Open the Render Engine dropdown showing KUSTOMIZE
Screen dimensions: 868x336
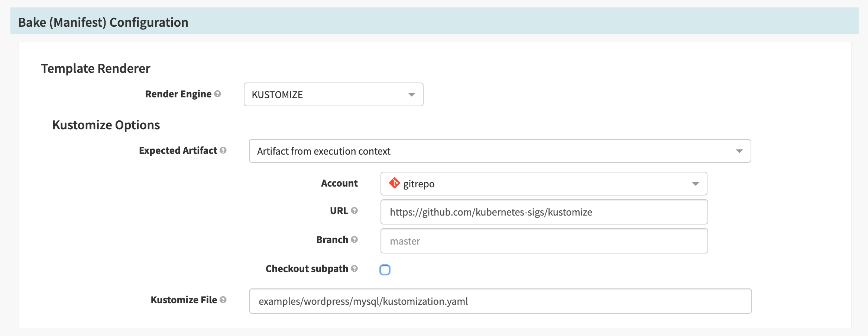pyautogui.click(x=333, y=95)
